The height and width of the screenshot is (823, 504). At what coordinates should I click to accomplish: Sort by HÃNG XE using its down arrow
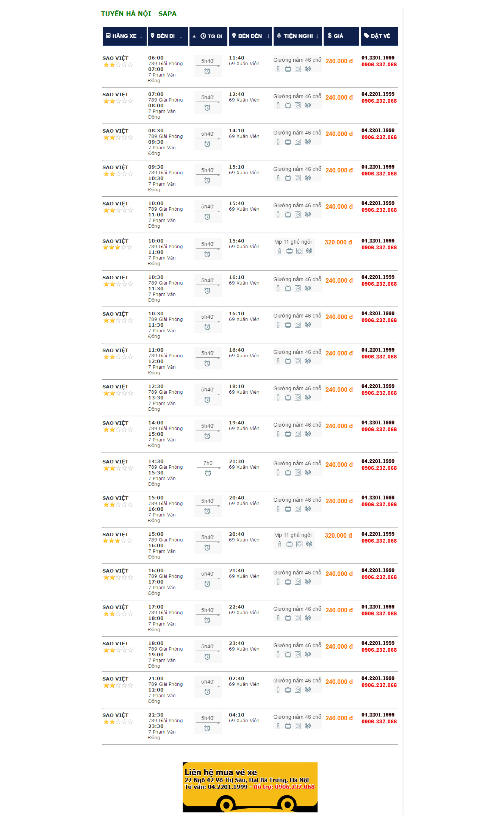[x=141, y=36]
